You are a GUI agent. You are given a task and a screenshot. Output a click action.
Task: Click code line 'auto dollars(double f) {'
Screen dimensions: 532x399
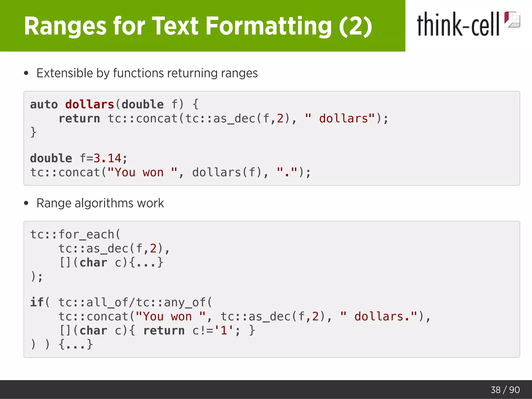pyautogui.click(x=114, y=104)
